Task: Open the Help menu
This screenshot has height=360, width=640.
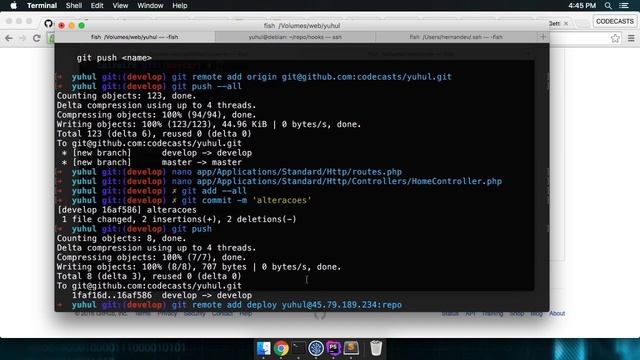Action: point(180,5)
